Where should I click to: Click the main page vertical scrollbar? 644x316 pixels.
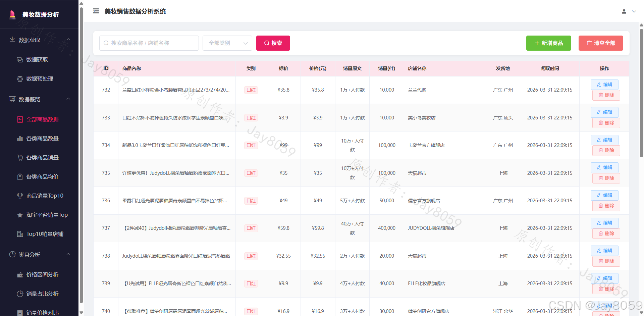click(641, 92)
